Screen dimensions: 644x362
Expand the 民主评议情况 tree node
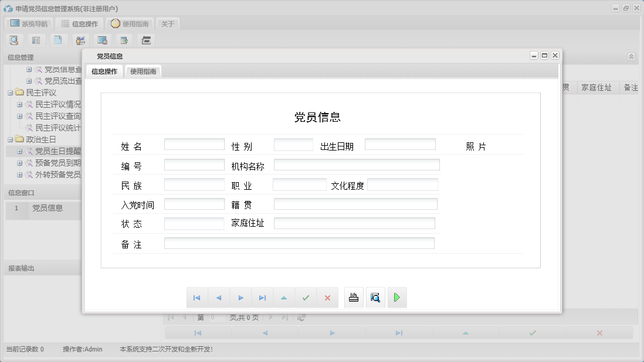tap(19, 104)
